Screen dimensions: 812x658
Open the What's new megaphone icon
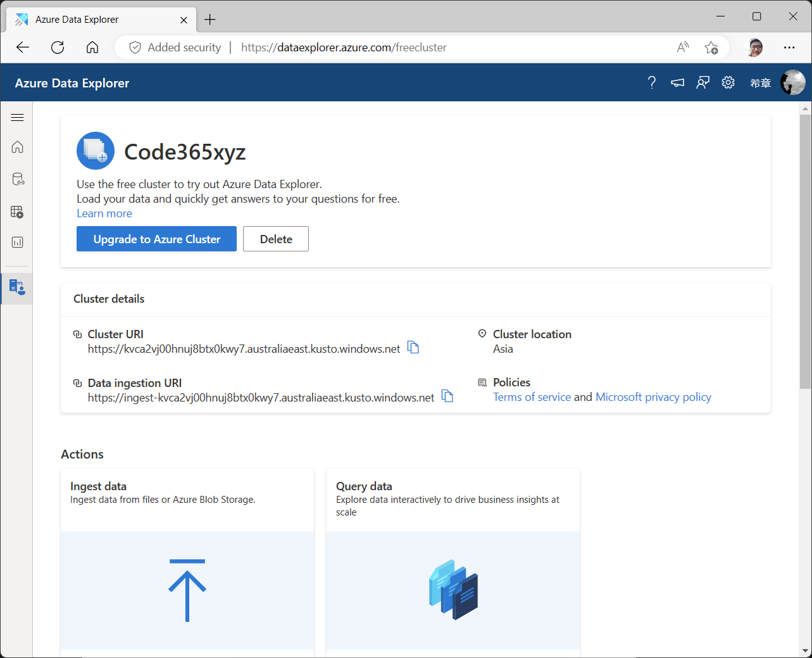[677, 82]
